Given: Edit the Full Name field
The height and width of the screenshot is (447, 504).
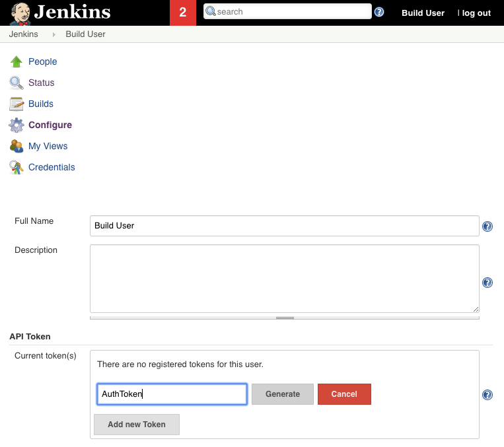Looking at the screenshot, I should [285, 226].
